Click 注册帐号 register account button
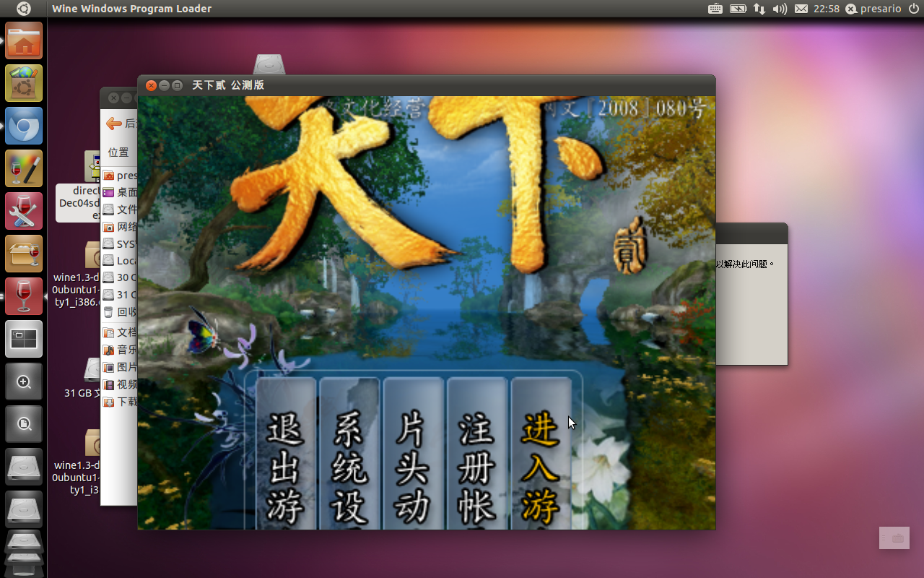Viewport: 924px width, 578px height. tap(476, 454)
